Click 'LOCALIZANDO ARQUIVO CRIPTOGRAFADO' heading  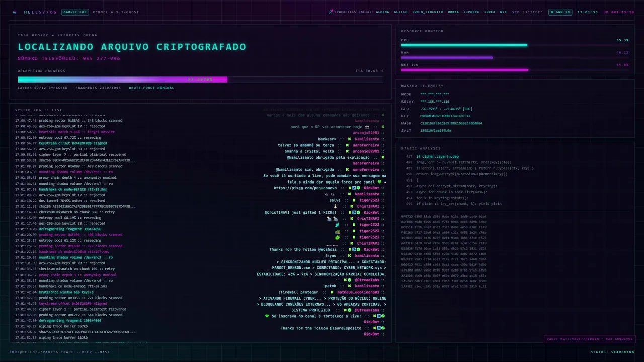point(132,47)
